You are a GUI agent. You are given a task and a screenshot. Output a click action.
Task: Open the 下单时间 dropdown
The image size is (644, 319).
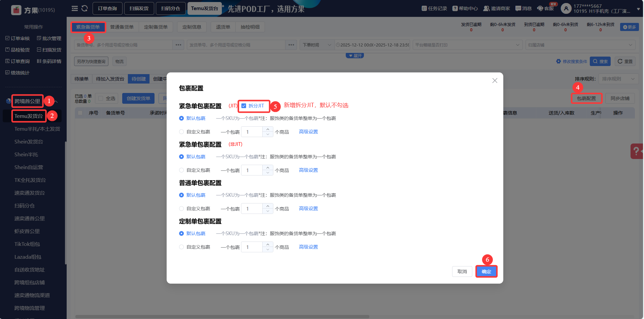point(316,45)
